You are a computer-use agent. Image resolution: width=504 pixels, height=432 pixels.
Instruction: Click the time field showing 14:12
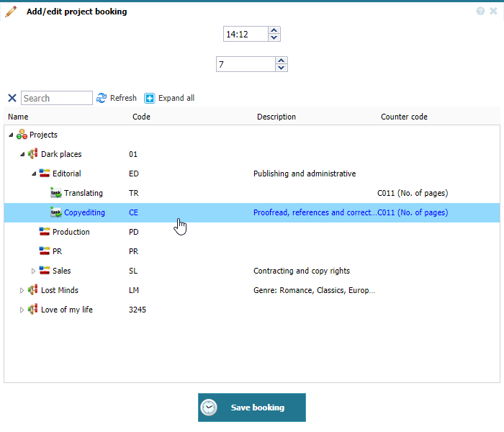[x=245, y=34]
